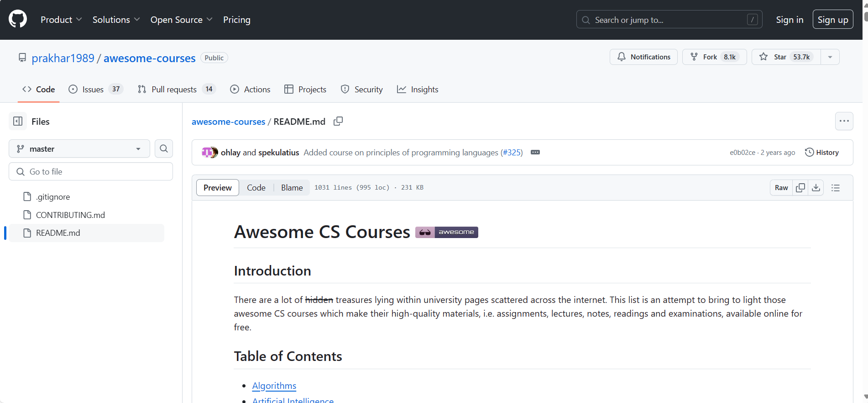Expand the star lists dropdown arrow
The height and width of the screenshot is (403, 868).
[830, 57]
